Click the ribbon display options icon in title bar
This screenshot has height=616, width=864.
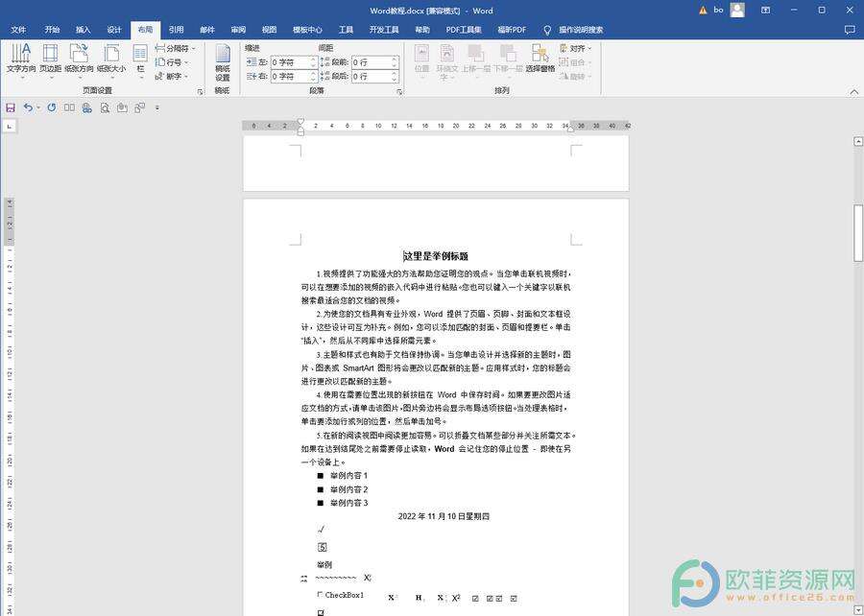765,10
